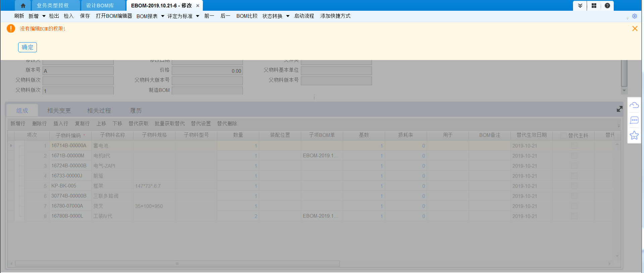Open the cloud icon in sidebar
This screenshot has height=273, width=644.
point(634,105)
